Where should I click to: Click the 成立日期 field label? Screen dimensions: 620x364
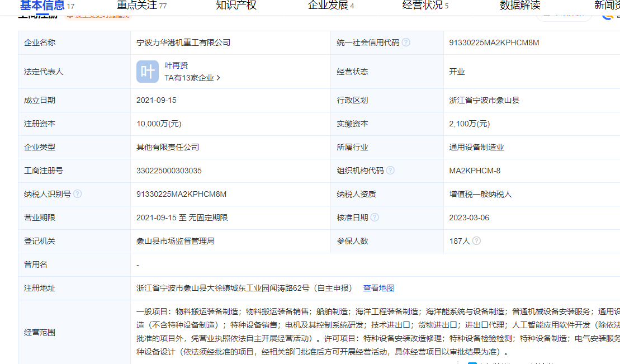40,100
